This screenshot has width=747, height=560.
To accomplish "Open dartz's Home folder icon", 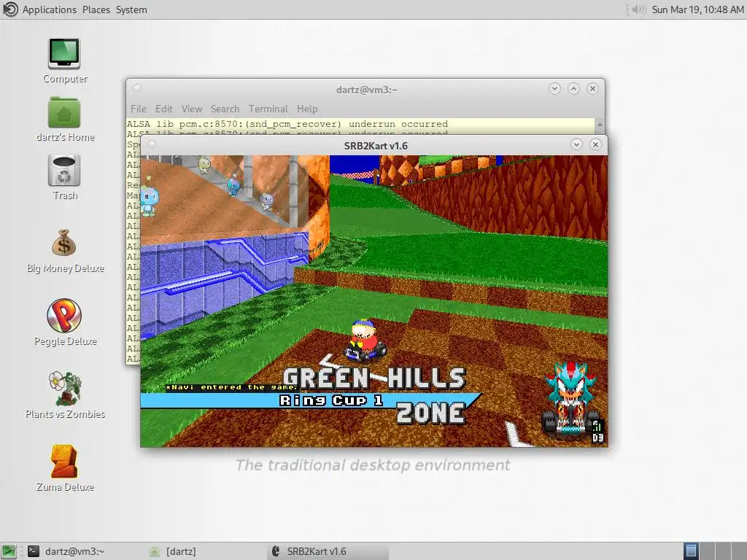I will tap(64, 112).
